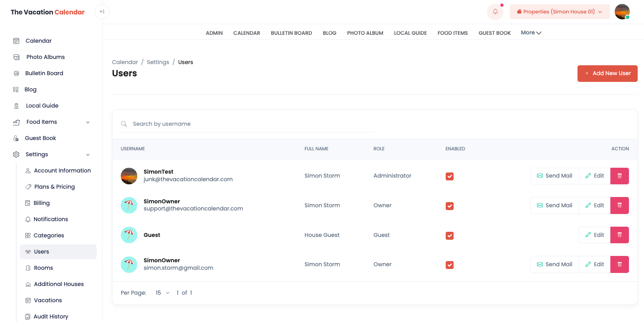This screenshot has width=644, height=322.
Task: Send Mail to support@thevacationcalendar.com user
Action: tap(555, 205)
